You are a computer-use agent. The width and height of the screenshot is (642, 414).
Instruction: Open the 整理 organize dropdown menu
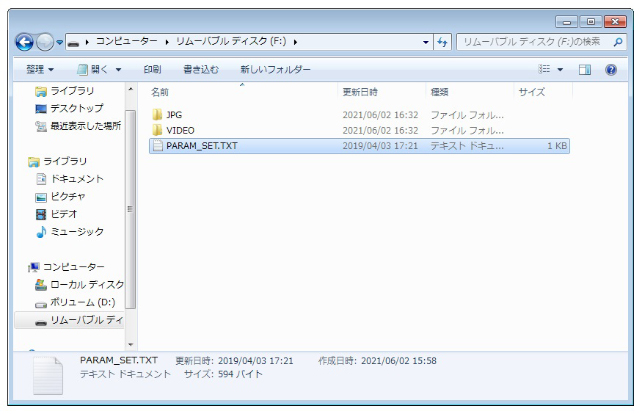pyautogui.click(x=40, y=70)
